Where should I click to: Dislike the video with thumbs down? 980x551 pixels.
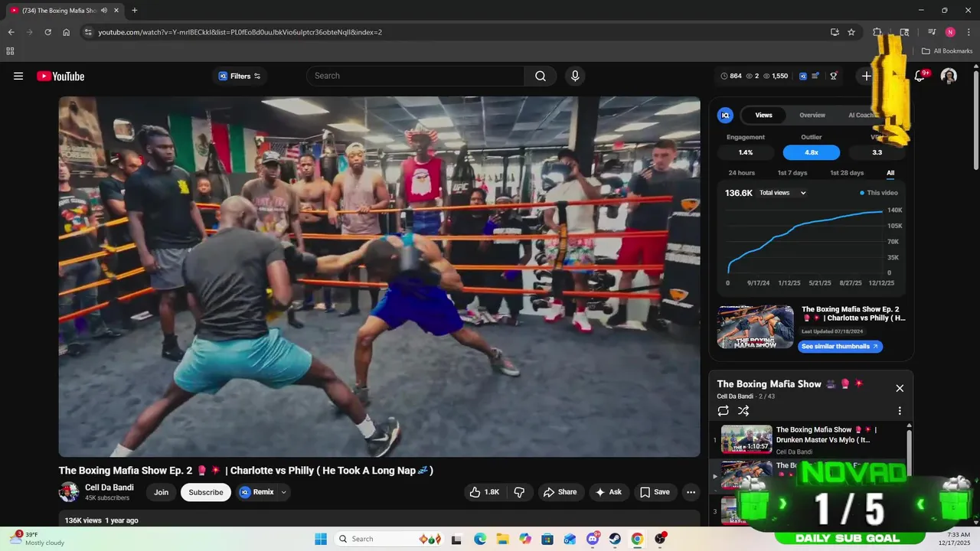pyautogui.click(x=519, y=492)
